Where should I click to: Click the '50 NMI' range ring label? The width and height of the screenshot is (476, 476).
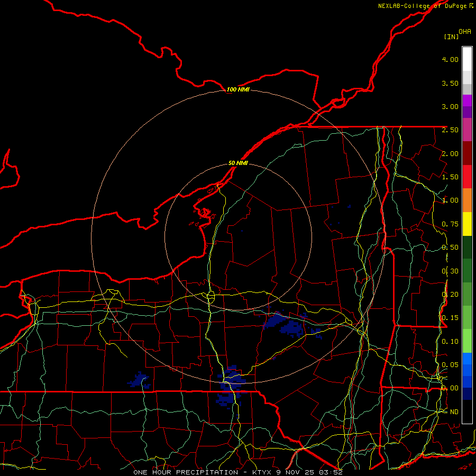tap(238, 163)
